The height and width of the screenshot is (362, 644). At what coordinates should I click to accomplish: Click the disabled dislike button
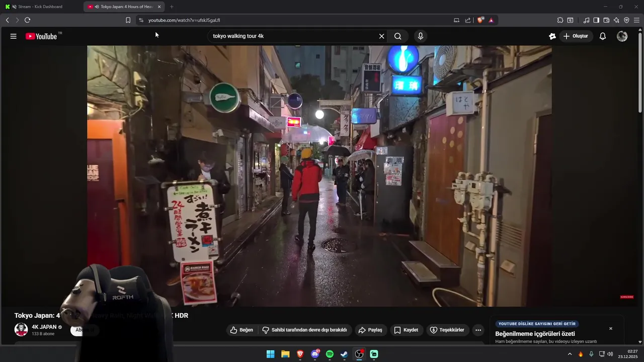(x=305, y=330)
